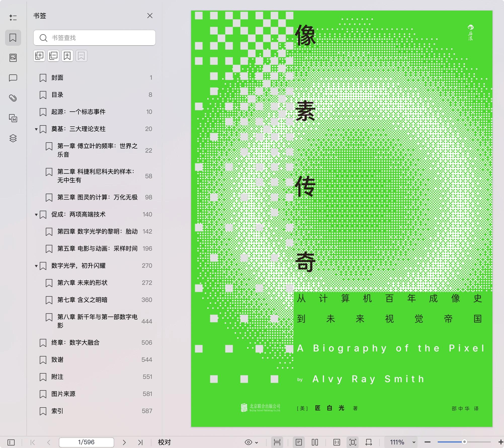Open the attachments panel via paperclip icon
Viewport: 504px width, 448px height.
[13, 98]
